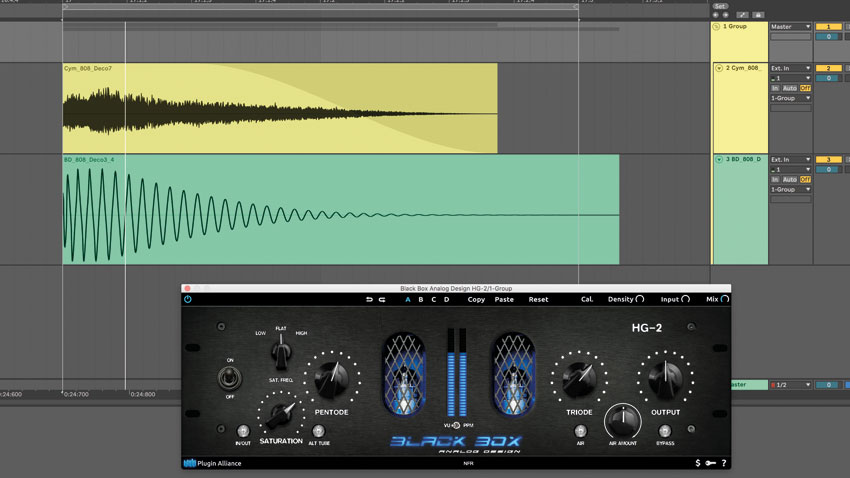Click the redo arrow in plugin toolbar
This screenshot has height=478, width=850.
[382, 299]
